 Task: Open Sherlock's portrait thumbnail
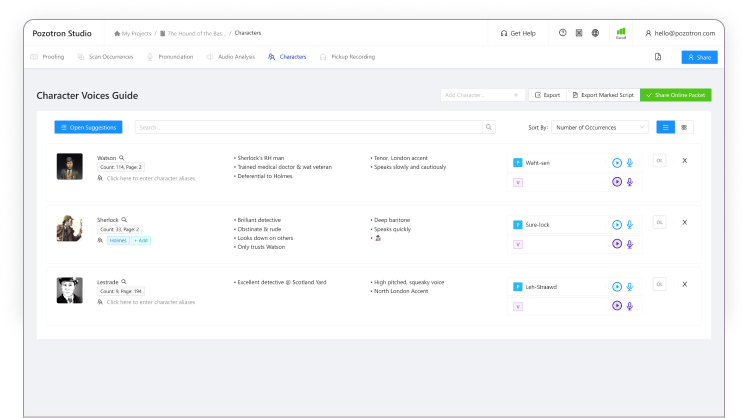[70, 228]
